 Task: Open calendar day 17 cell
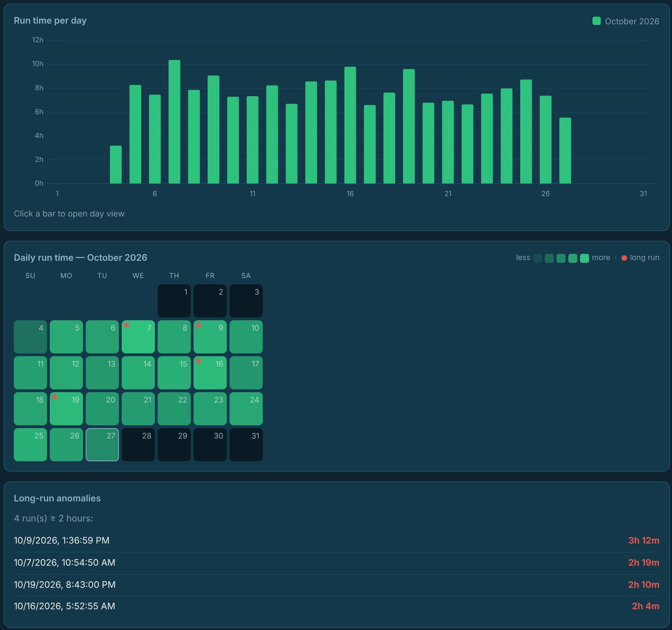click(246, 373)
